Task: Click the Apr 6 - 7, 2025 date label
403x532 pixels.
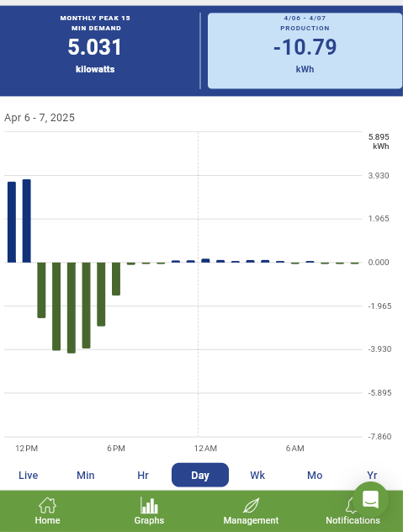Action: point(40,118)
